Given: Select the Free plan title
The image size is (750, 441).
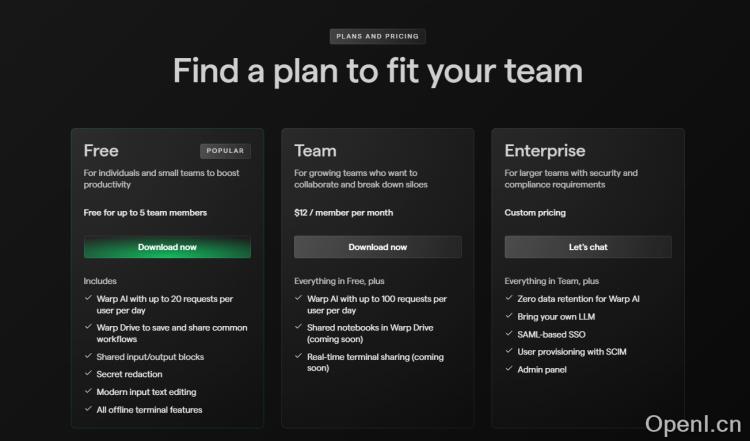Looking at the screenshot, I should 101,151.
